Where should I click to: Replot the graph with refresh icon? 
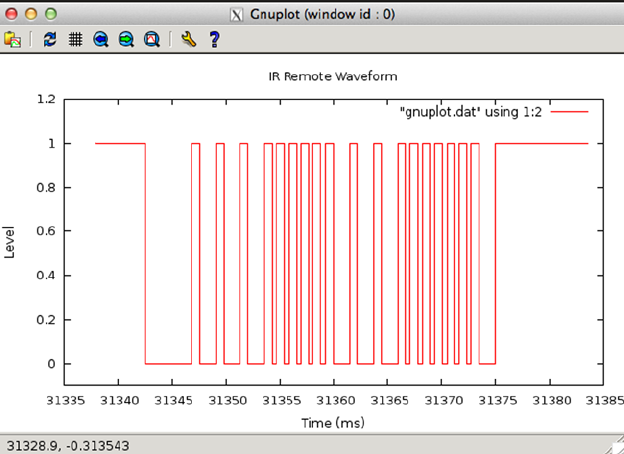tap(50, 39)
